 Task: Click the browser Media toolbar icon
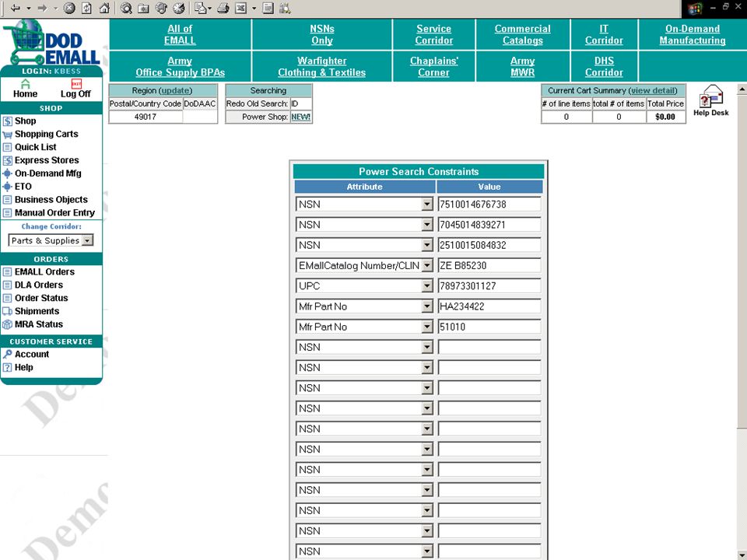coord(162,8)
